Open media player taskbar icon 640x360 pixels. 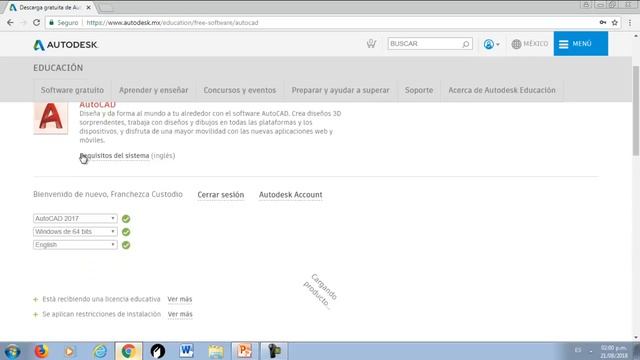coord(69,351)
